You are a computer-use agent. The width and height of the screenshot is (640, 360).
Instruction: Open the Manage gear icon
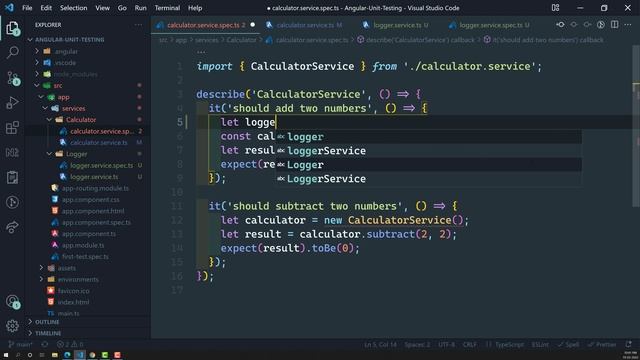pos(13,326)
